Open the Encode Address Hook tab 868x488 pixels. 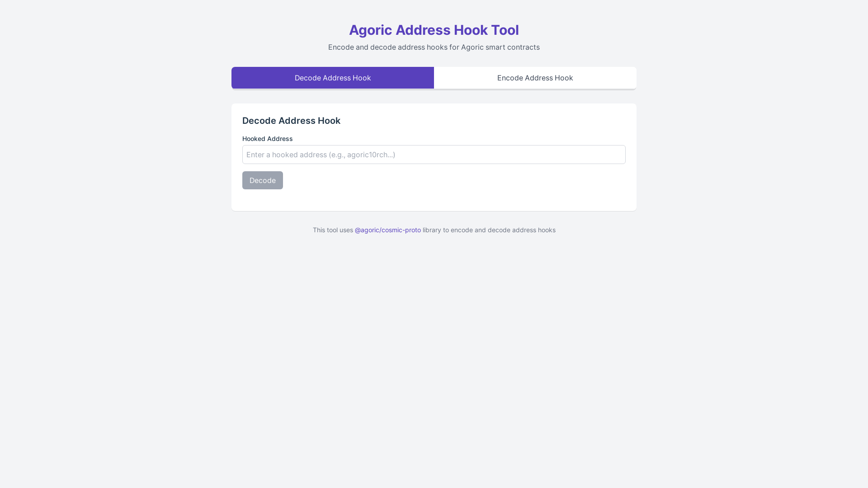coord(535,78)
